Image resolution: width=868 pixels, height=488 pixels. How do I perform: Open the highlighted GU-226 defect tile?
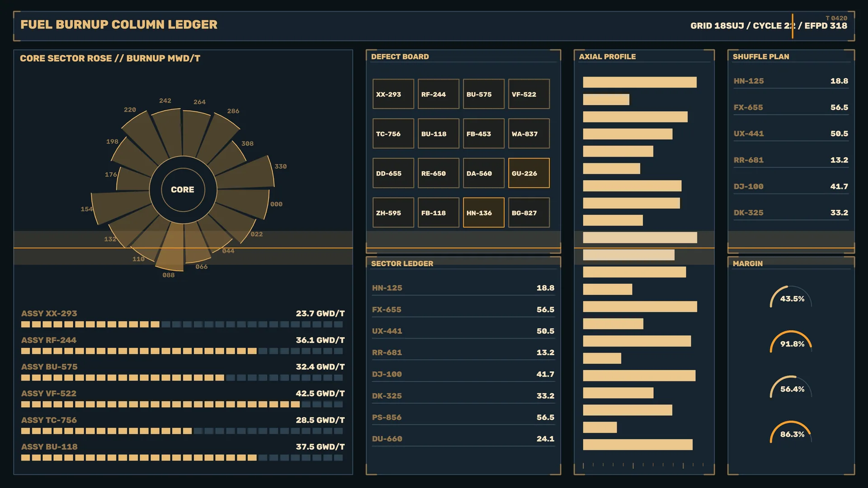pyautogui.click(x=528, y=173)
